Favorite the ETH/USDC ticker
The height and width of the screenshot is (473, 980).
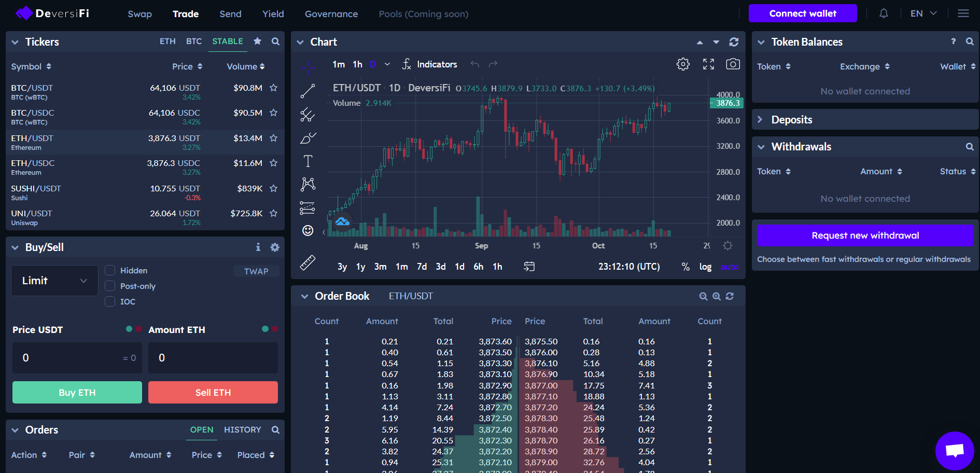tap(274, 163)
